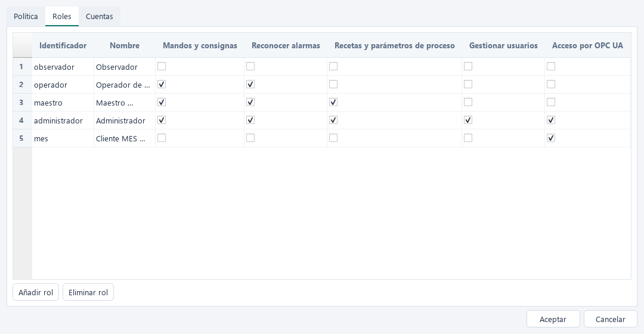The image size is (644, 334).
Task: Select row header number 2
Action: coord(23,85)
